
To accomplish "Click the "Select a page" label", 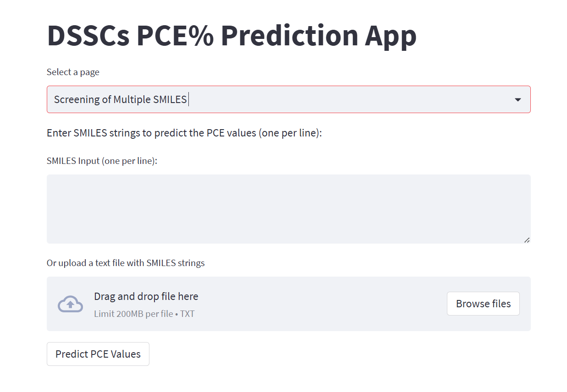I will pyautogui.click(x=73, y=72).
